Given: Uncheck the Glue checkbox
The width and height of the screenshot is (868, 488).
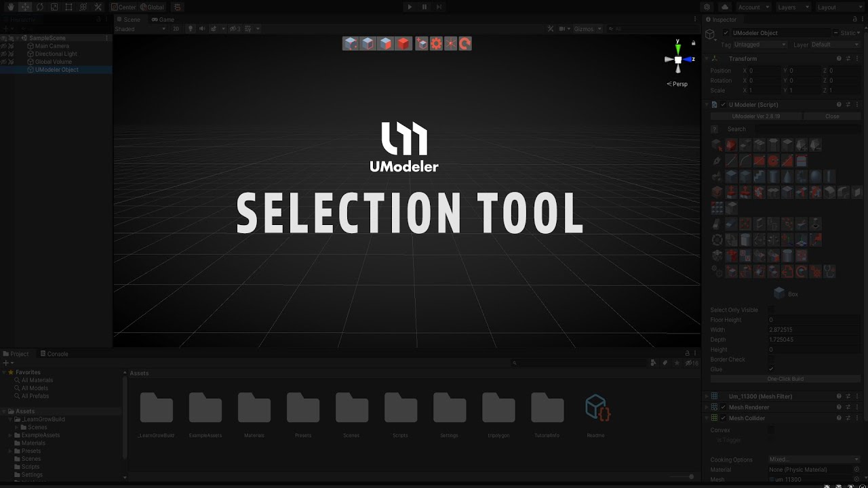Looking at the screenshot, I should click(771, 369).
